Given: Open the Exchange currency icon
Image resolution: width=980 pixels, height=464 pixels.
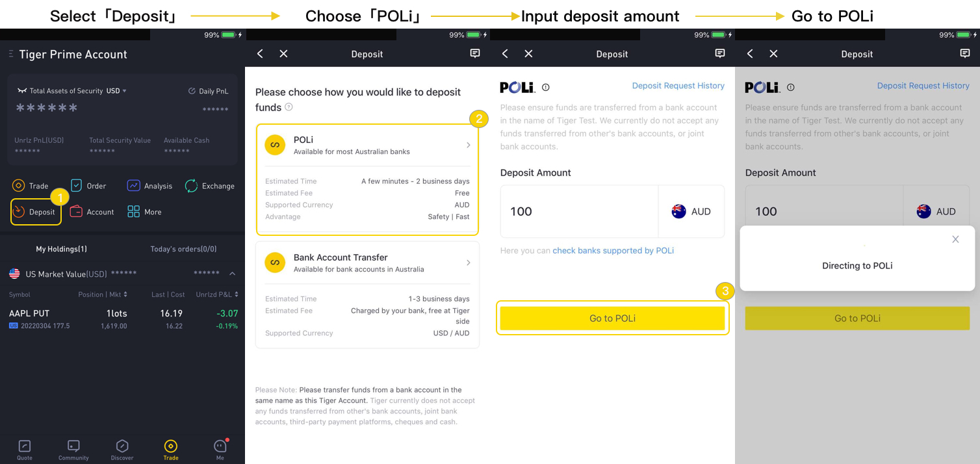Looking at the screenshot, I should pyautogui.click(x=191, y=186).
